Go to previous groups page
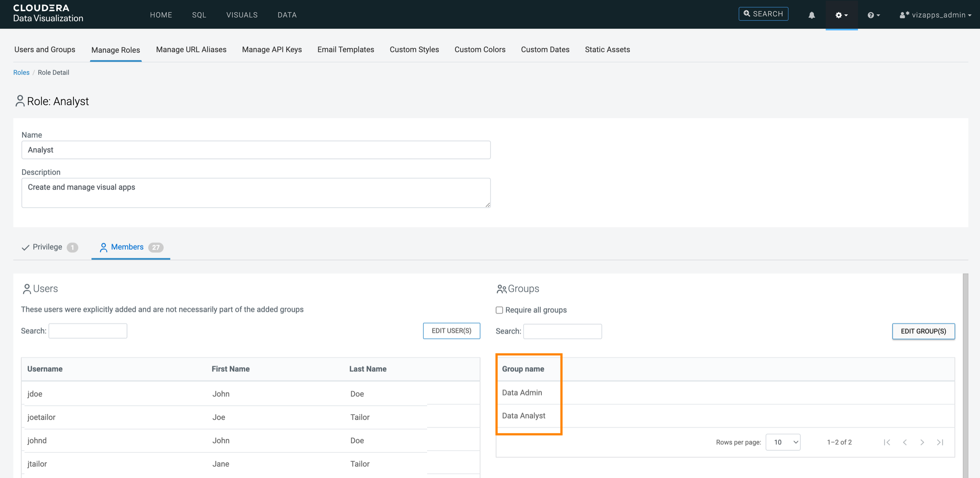The height and width of the screenshot is (478, 980). [x=905, y=442]
